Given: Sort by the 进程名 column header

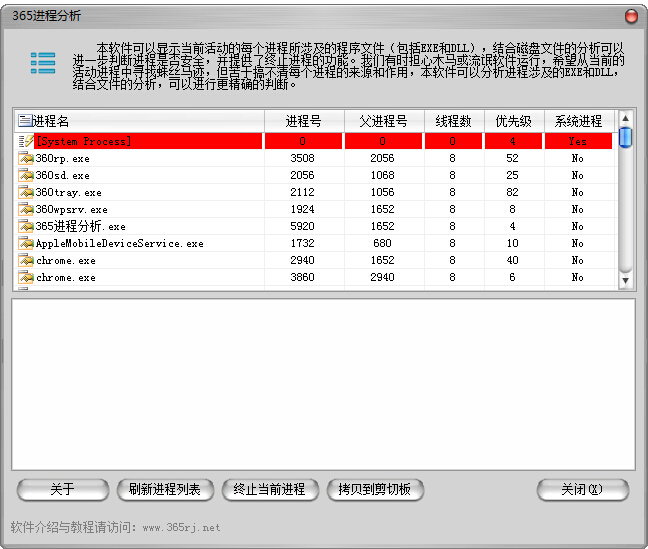Looking at the screenshot, I should [x=140, y=121].
